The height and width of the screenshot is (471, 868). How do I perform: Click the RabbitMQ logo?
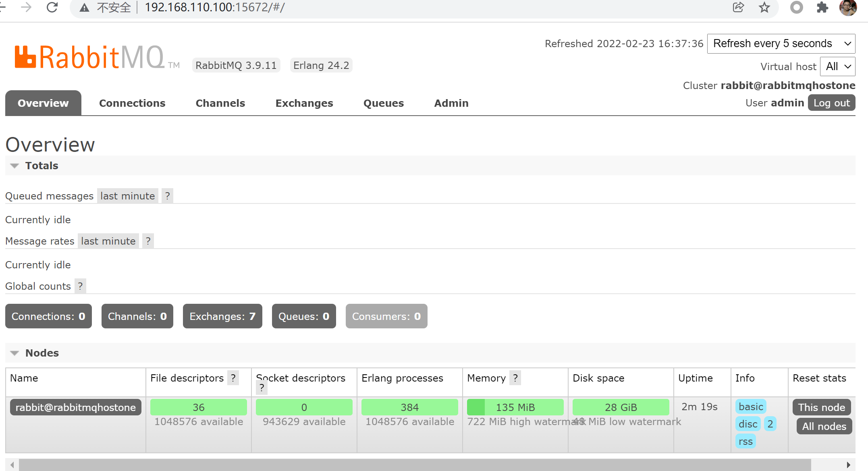(89, 58)
